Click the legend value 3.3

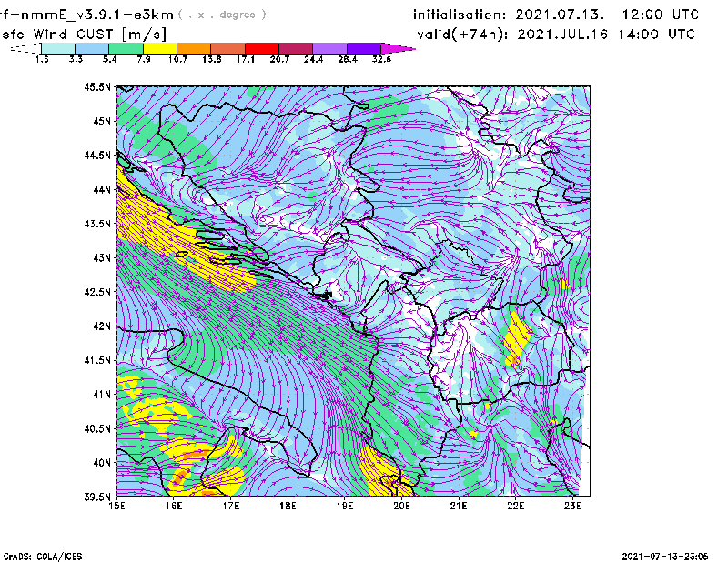coord(76,59)
